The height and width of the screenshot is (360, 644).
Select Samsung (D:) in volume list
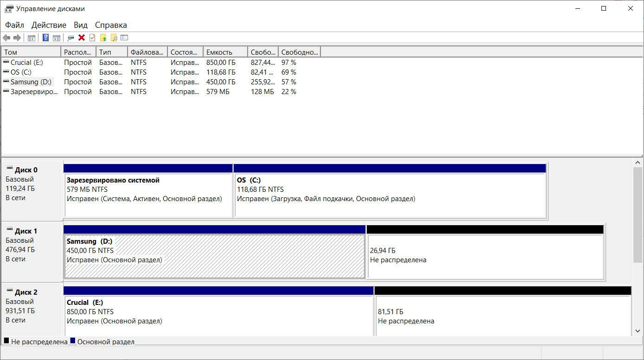(x=32, y=82)
